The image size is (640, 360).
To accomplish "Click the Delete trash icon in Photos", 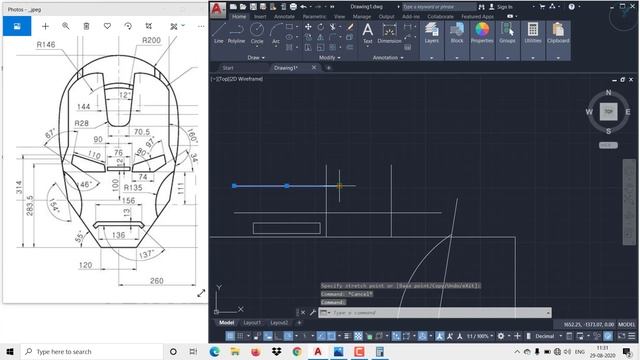I will click(x=86, y=26).
